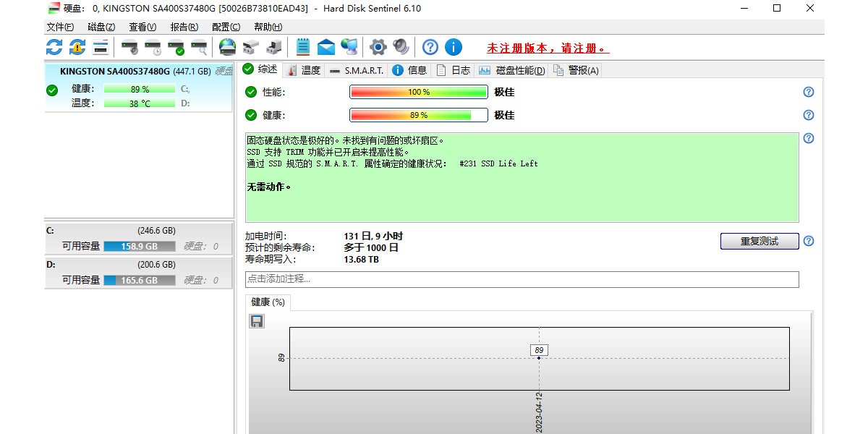The width and height of the screenshot is (868, 434).
Task: Click the 点击添加注释 comment field
Action: click(x=522, y=279)
